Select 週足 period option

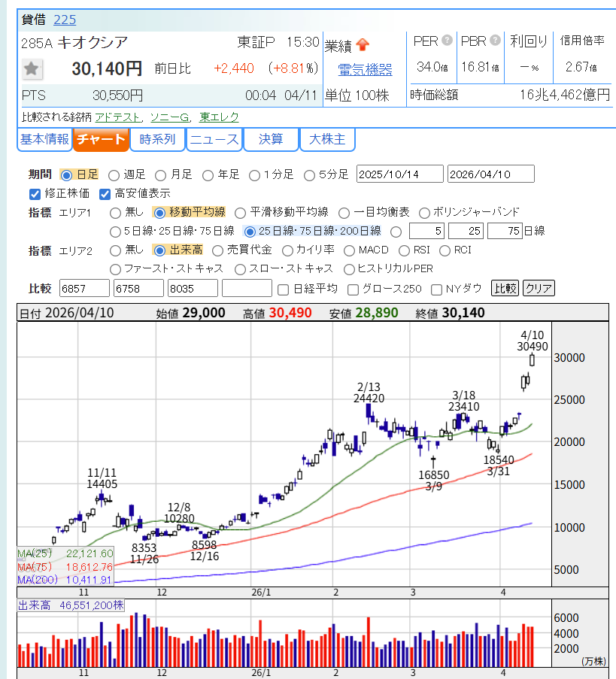(114, 175)
